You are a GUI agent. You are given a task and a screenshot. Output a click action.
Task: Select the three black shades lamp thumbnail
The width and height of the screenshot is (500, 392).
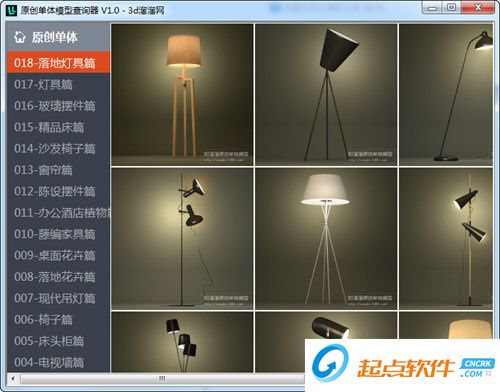click(x=182, y=342)
